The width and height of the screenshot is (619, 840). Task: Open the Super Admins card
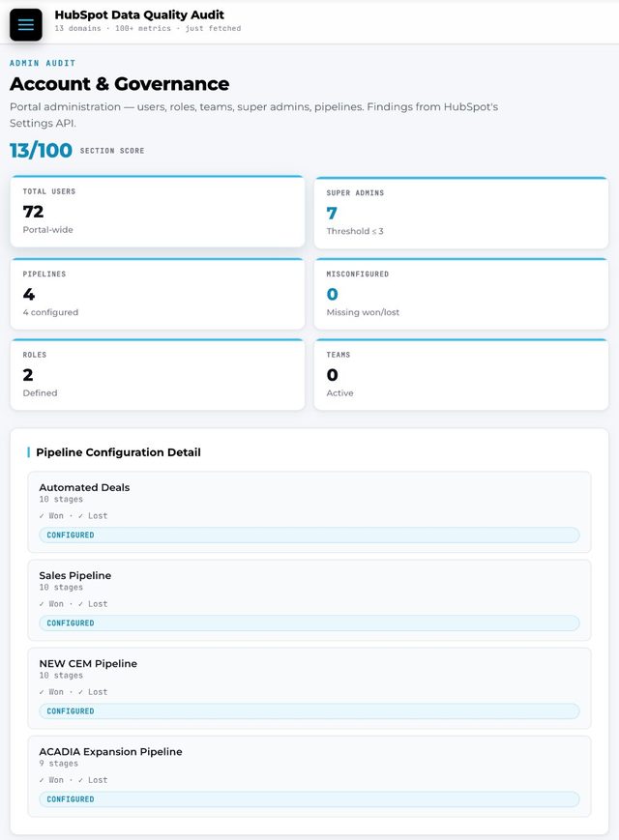(x=461, y=213)
